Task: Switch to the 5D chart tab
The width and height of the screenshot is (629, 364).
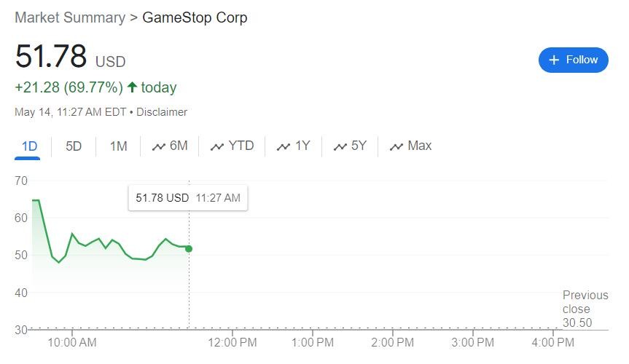Action: click(74, 146)
